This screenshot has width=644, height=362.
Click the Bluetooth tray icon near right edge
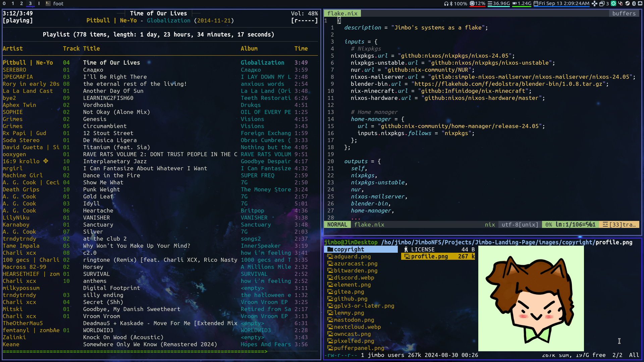pyautogui.click(x=634, y=4)
